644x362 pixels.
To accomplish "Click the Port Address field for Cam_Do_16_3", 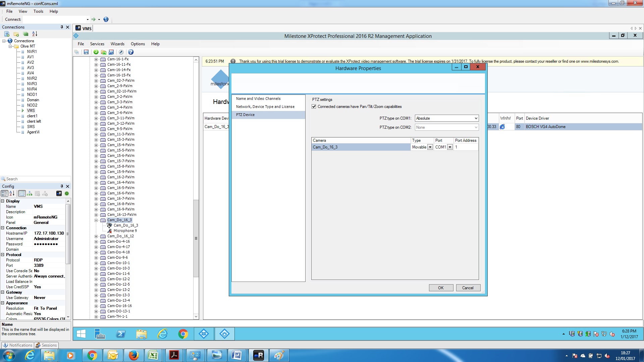I will 466,147.
